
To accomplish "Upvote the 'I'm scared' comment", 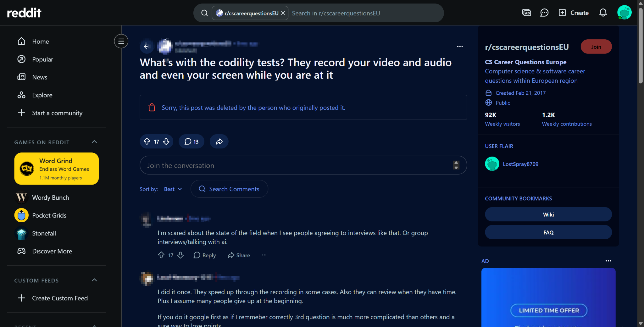I will (161, 255).
